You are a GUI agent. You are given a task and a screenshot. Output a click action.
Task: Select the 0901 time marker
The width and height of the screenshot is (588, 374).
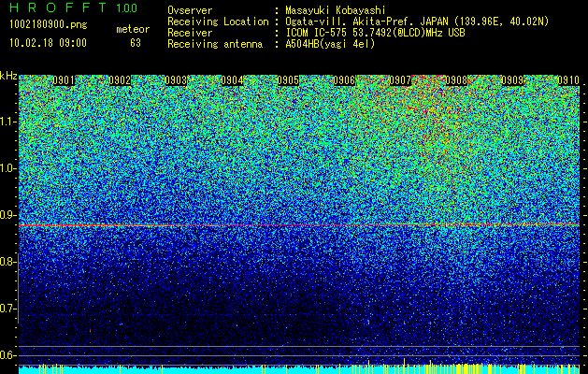click(64, 80)
